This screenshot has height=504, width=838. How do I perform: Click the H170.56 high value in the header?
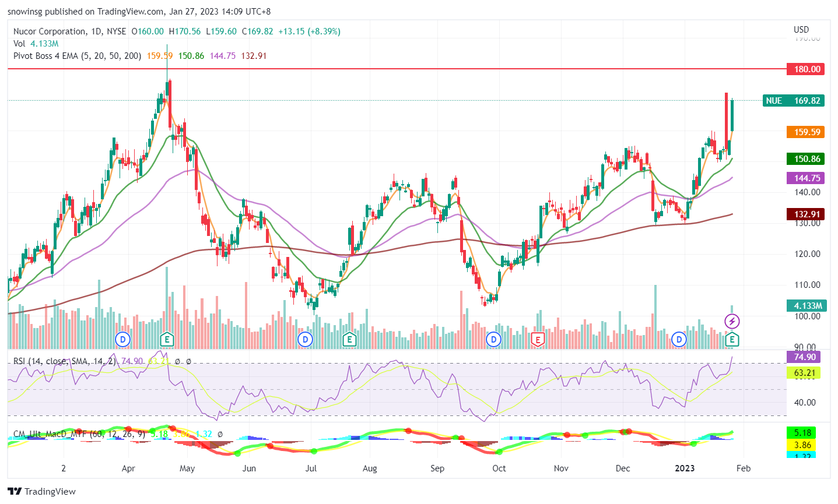click(x=185, y=31)
